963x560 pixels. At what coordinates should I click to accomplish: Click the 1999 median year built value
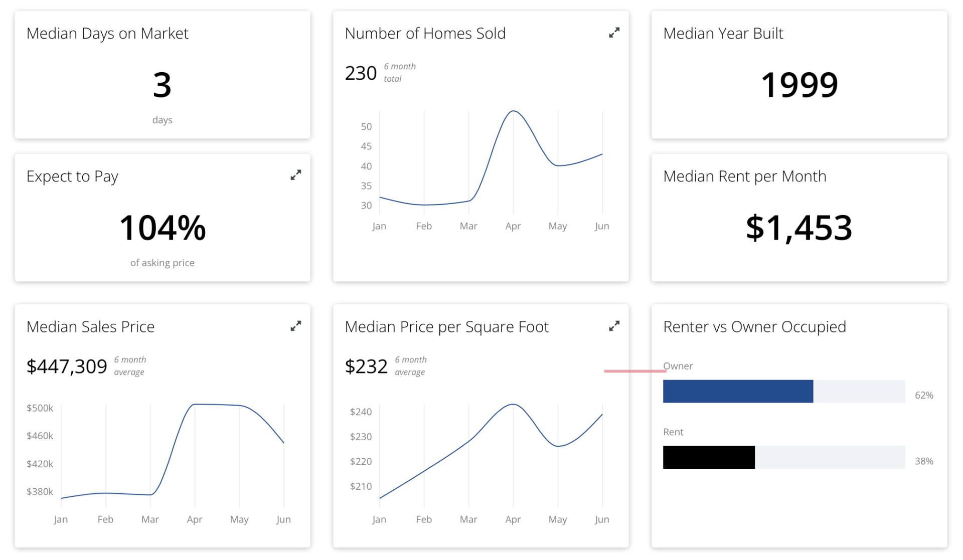click(799, 84)
